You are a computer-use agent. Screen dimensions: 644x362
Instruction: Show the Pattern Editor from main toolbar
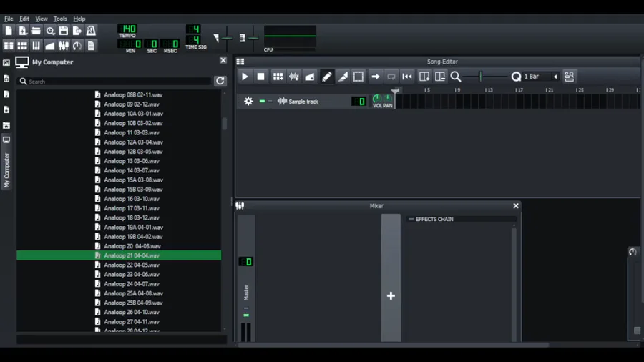point(23,46)
